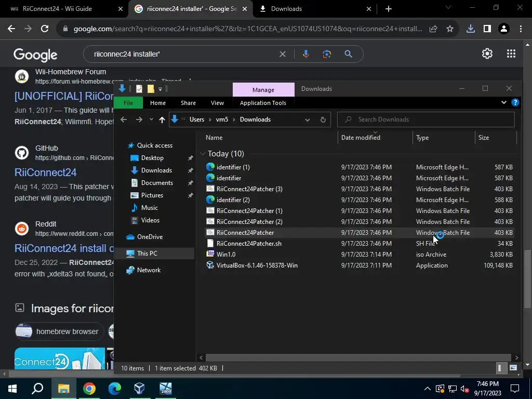This screenshot has width=532, height=399.
Task: Switch to Chrome Downloads tab
Action: click(x=315, y=9)
